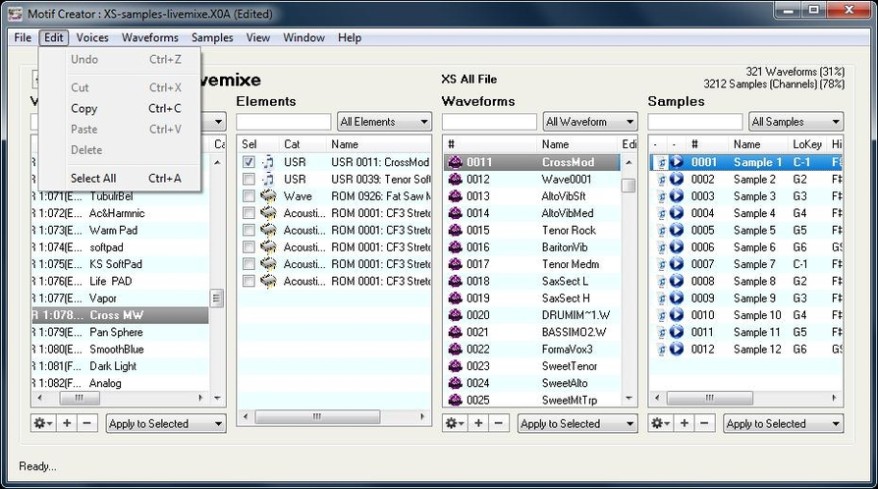Click the Elements search field
This screenshot has width=878, height=489.
tap(284, 122)
